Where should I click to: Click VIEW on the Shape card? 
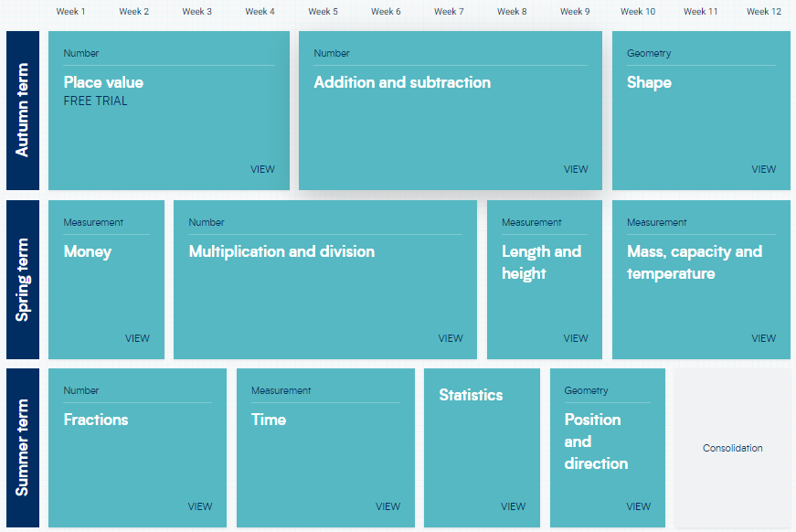click(x=763, y=169)
